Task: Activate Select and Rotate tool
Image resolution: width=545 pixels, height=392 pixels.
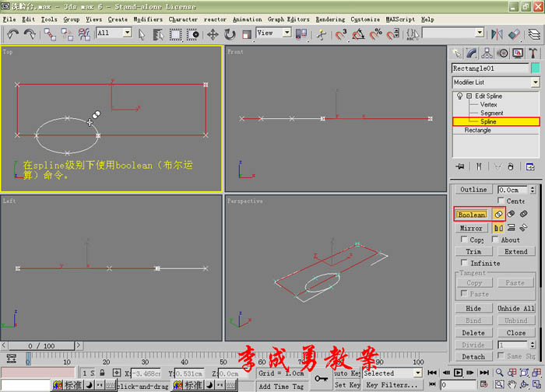Action: (x=230, y=34)
